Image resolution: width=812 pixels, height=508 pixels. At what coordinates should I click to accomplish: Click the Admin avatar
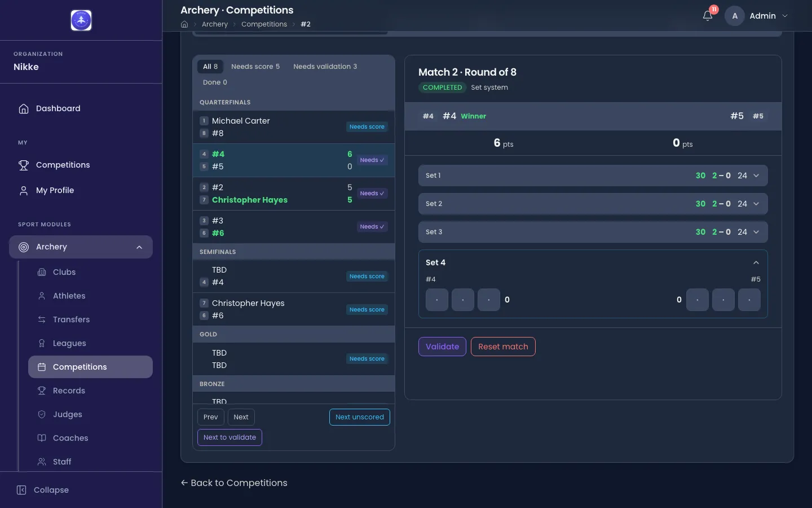735,16
